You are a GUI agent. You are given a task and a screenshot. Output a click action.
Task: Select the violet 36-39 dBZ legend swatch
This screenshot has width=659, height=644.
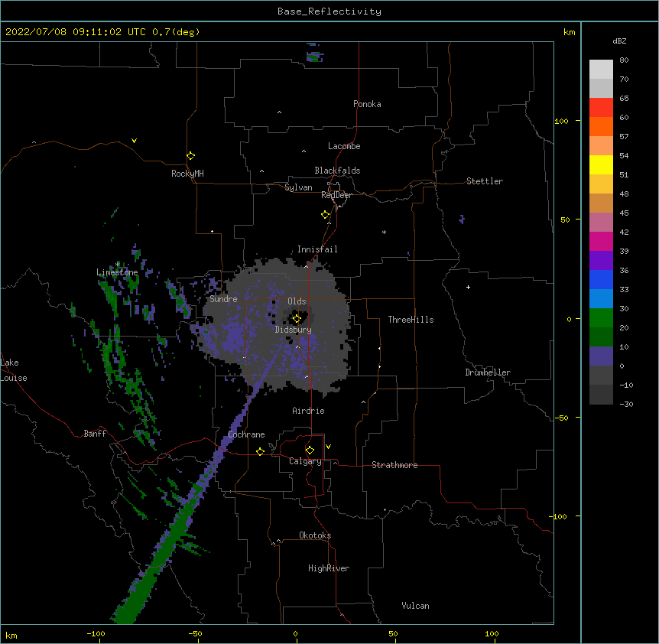coord(601,261)
